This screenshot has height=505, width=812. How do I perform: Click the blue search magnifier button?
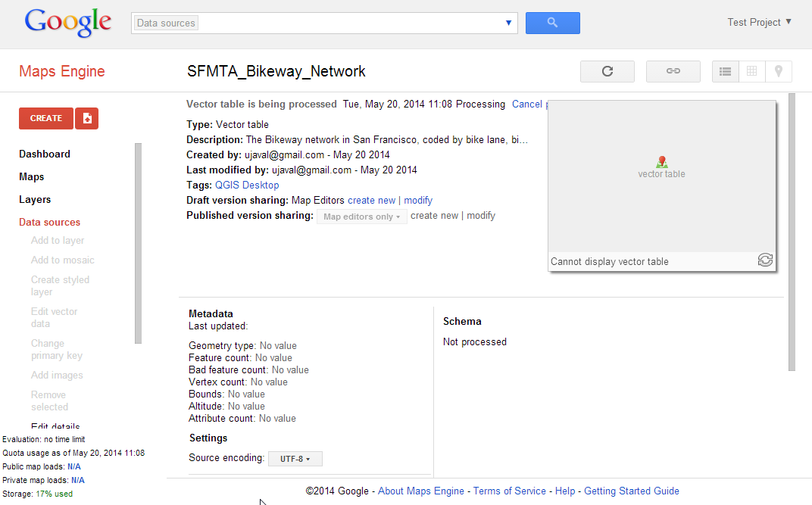click(x=552, y=23)
